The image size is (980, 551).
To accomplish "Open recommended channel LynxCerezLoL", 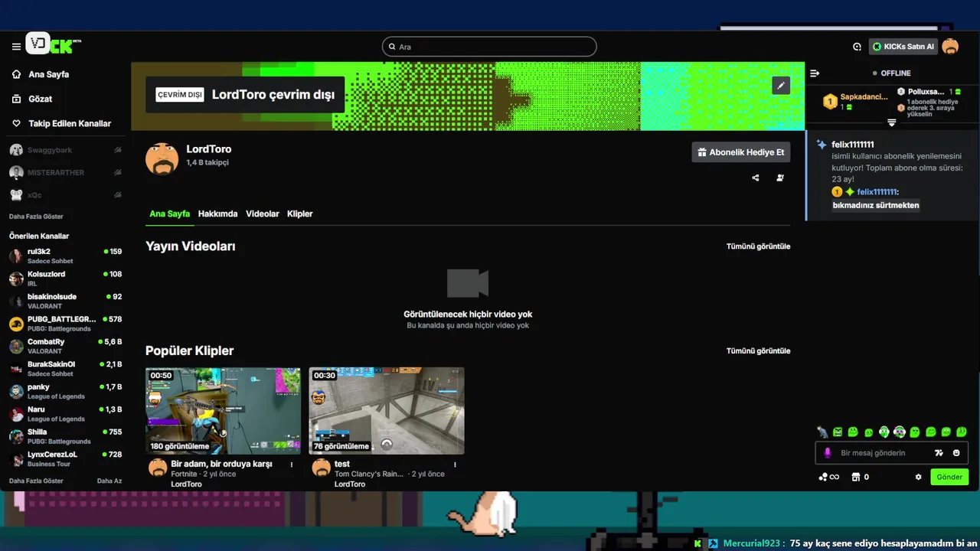I will 65,458.
